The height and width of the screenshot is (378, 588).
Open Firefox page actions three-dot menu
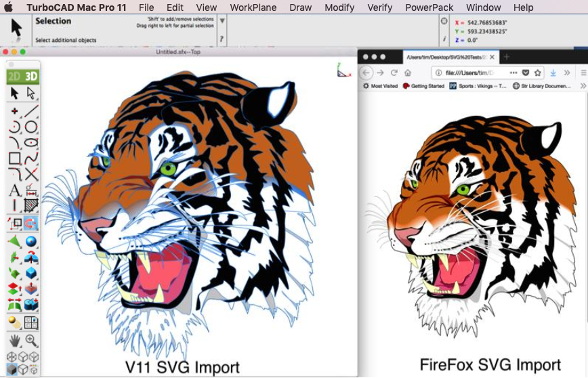[x=513, y=72]
